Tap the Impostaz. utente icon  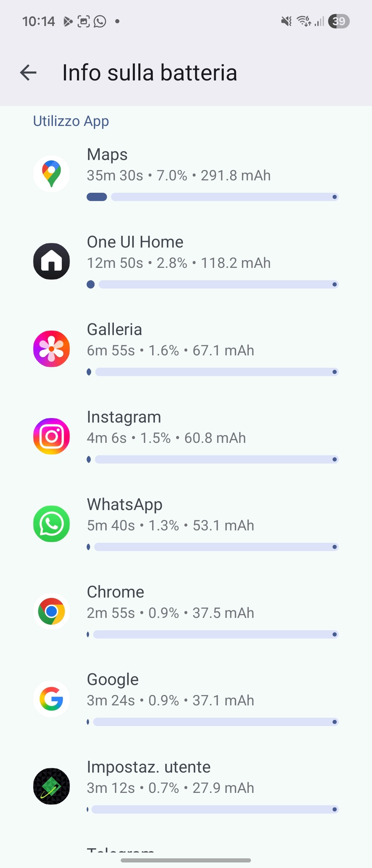point(51,786)
